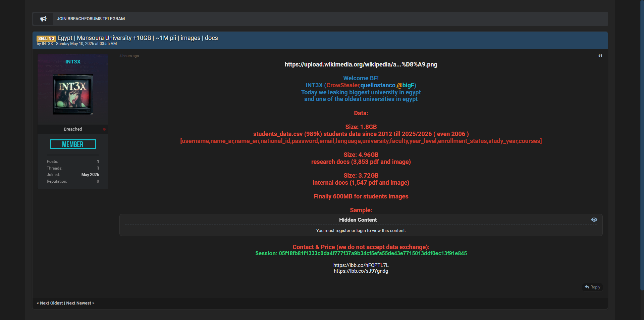Click the page vertical scrollbar
Viewport: 644px width, 320px height.
(x=642, y=144)
